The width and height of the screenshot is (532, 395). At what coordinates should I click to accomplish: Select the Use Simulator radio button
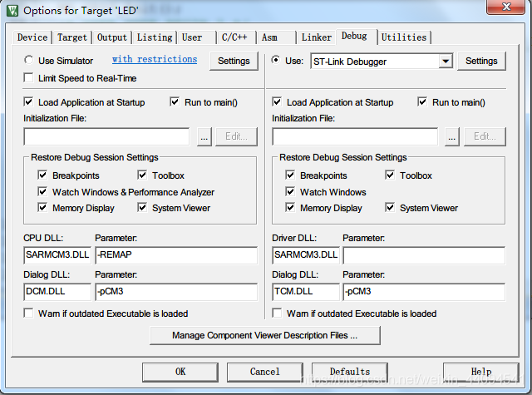[29, 61]
